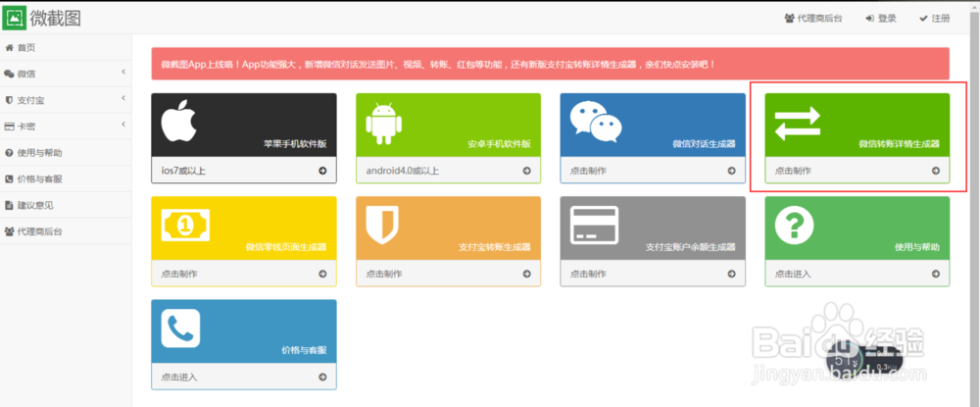The height and width of the screenshot is (407, 980).
Task: Click android4.0或以上 link
Action: click(x=403, y=171)
